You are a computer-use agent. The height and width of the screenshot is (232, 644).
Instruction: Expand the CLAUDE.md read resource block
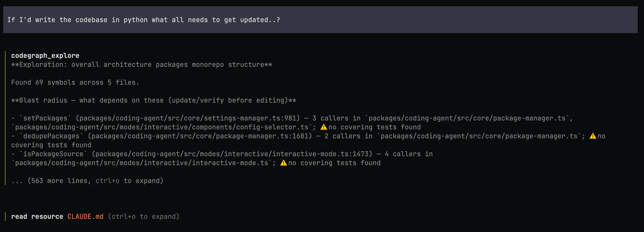(144, 217)
